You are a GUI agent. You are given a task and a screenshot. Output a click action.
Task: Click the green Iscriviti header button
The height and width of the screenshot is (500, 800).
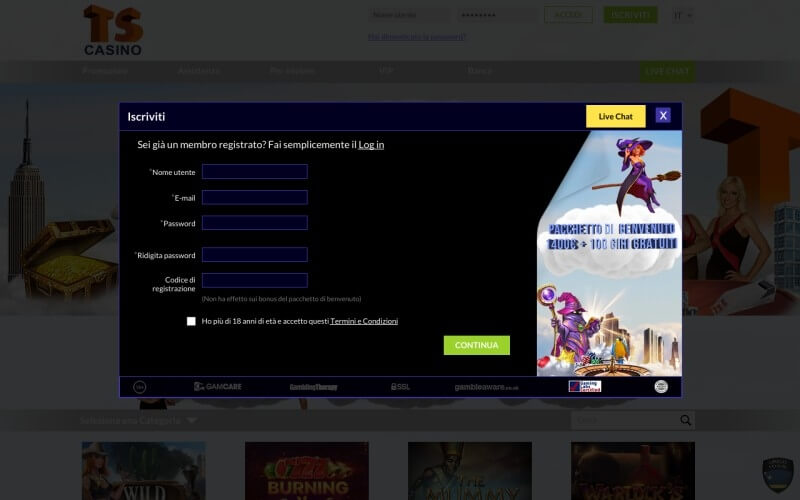[631, 15]
